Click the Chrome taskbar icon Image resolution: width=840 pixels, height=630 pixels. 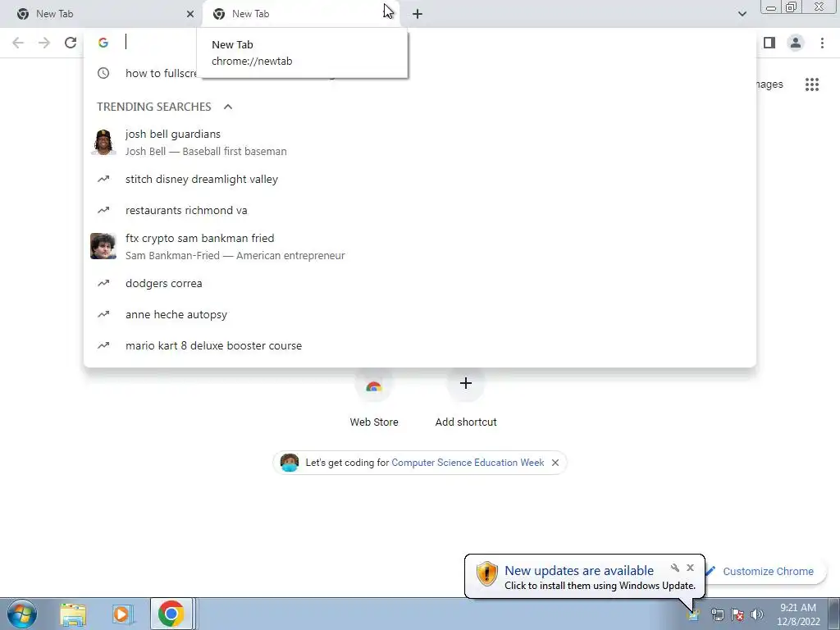(171, 614)
